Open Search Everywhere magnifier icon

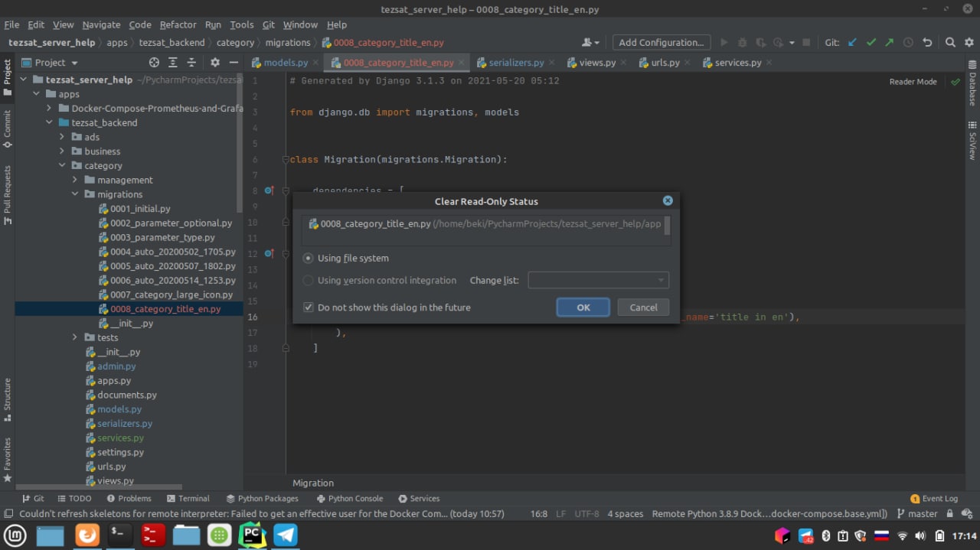(x=950, y=43)
